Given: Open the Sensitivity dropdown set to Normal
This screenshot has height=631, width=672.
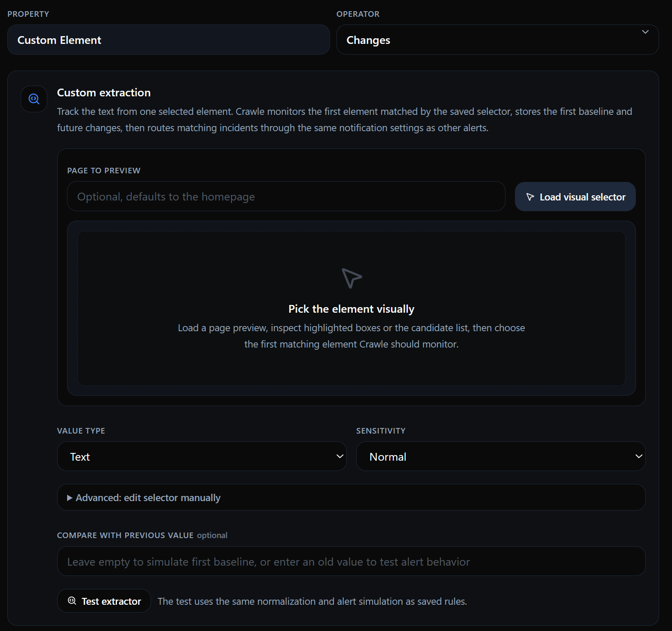Looking at the screenshot, I should tap(501, 456).
